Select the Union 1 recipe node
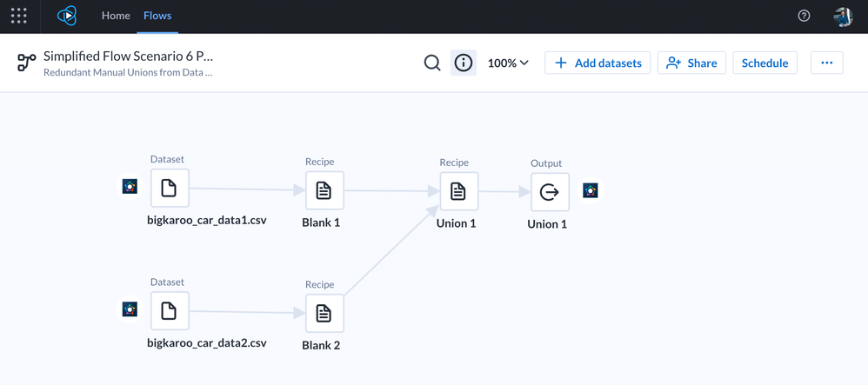Viewport: 868px width, 385px height. pos(458,192)
